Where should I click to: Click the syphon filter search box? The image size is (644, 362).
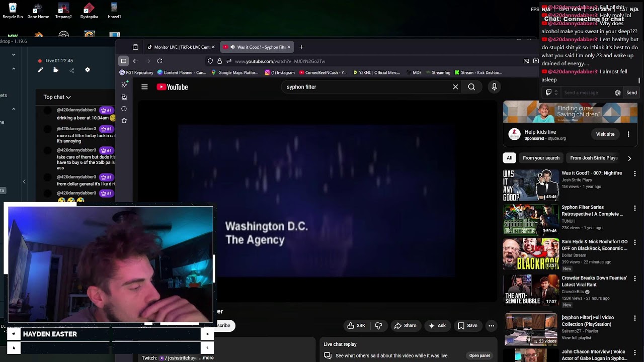click(x=365, y=87)
